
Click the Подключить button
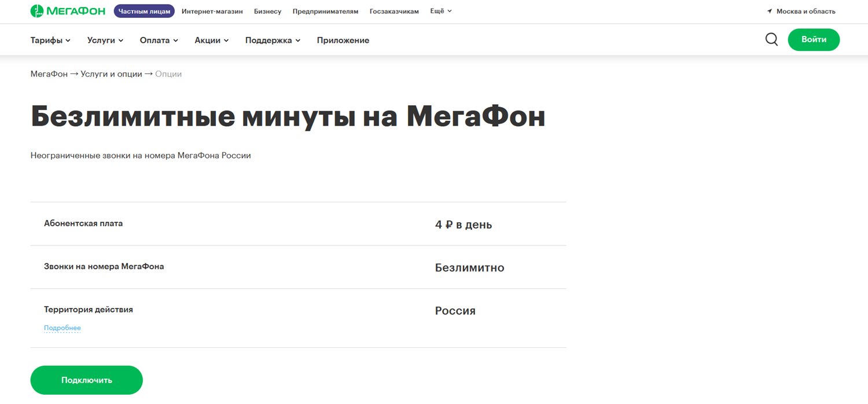tap(87, 380)
